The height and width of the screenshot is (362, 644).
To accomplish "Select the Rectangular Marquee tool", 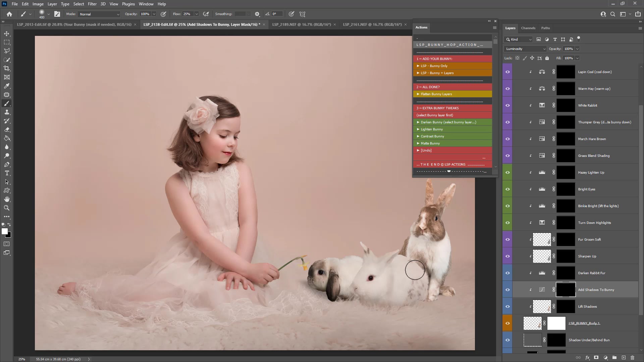I will (7, 42).
